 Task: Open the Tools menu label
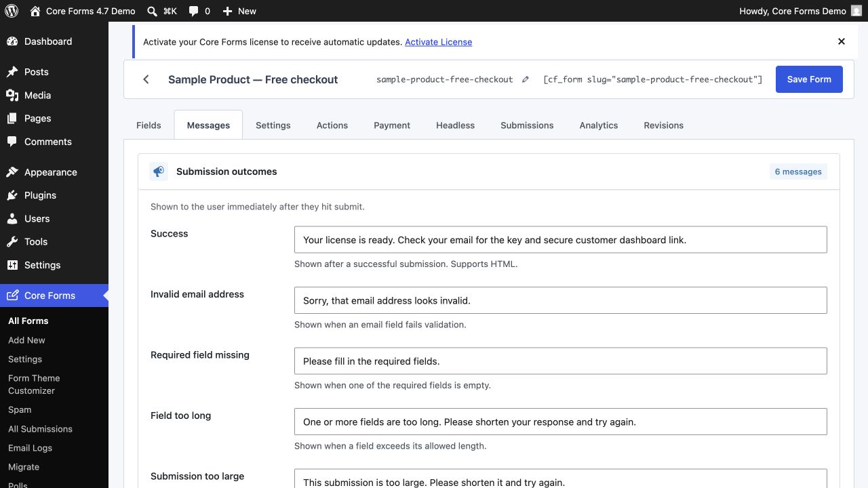click(36, 242)
